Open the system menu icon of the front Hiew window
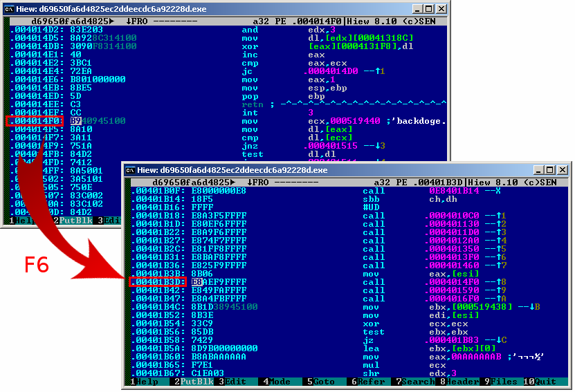Viewport: 575px width, 392px height. point(130,170)
